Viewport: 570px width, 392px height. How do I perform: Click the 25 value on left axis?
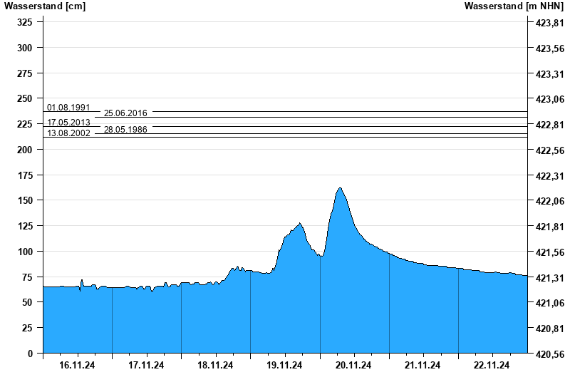pyautogui.click(x=27, y=328)
